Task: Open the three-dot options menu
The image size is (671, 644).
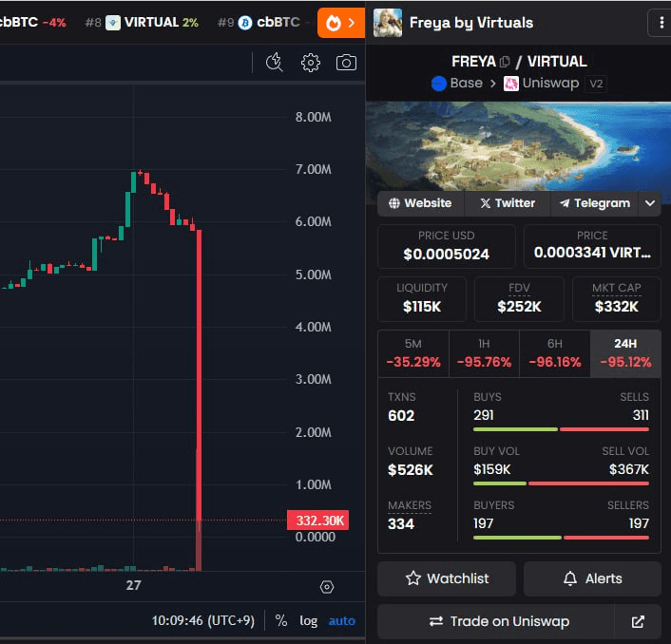Action: (x=660, y=23)
